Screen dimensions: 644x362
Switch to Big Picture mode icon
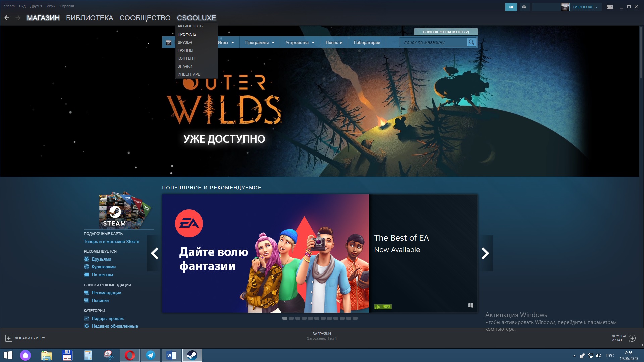coord(610,7)
